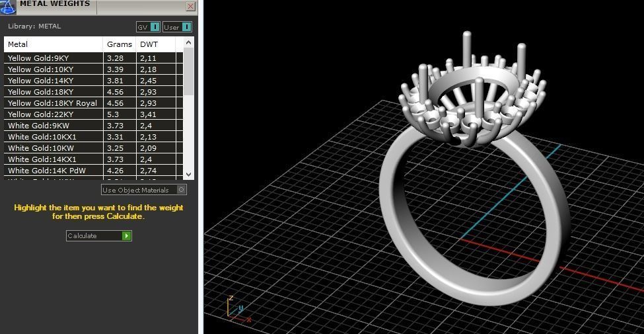644x334 pixels.
Task: Click the 5.3 grams value
Action: (x=112, y=114)
